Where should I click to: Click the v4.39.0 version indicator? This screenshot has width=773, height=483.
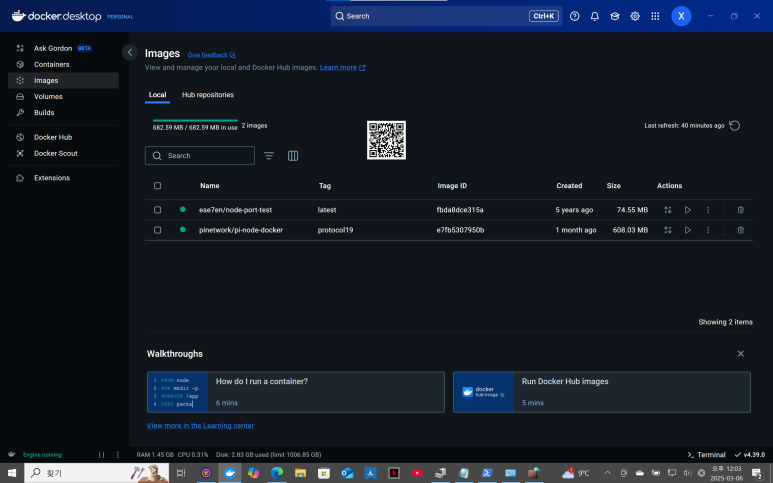tap(750, 455)
